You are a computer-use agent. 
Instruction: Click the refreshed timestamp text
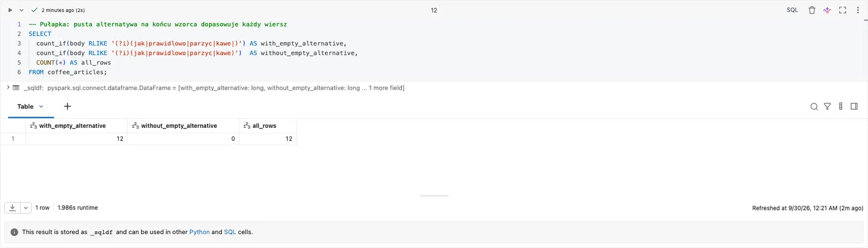pyautogui.click(x=808, y=208)
